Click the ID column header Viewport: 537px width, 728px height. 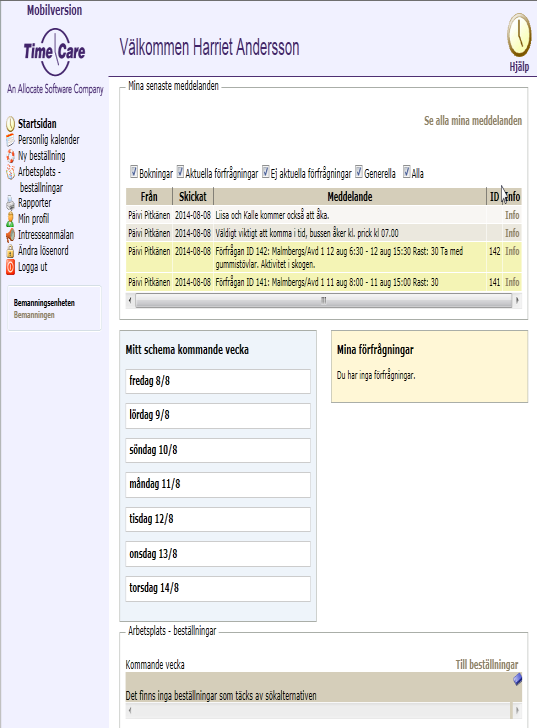point(494,197)
